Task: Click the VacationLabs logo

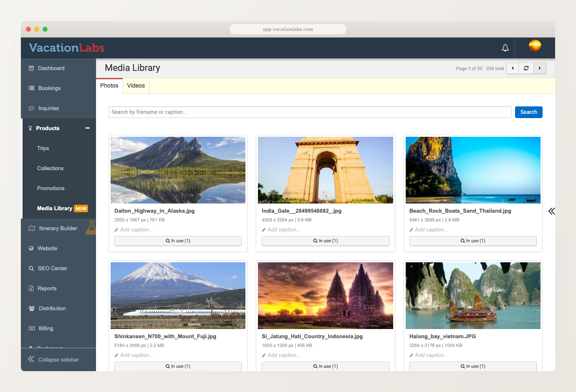Action: [67, 48]
